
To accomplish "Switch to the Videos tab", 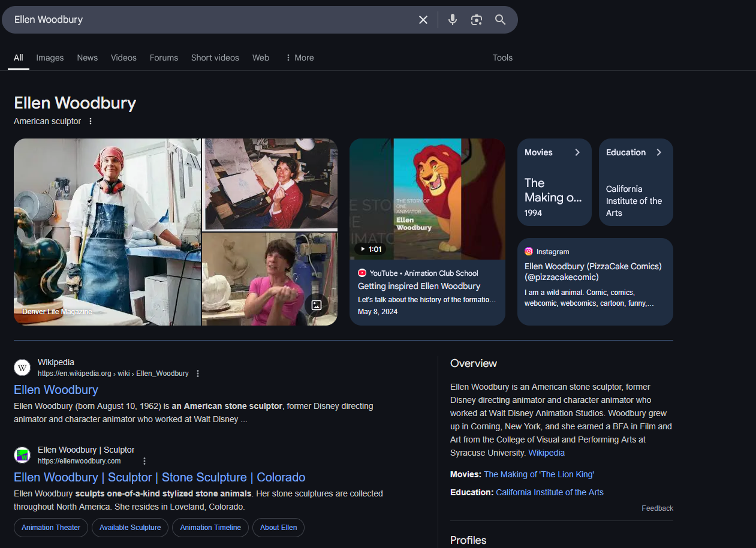I will coord(124,58).
